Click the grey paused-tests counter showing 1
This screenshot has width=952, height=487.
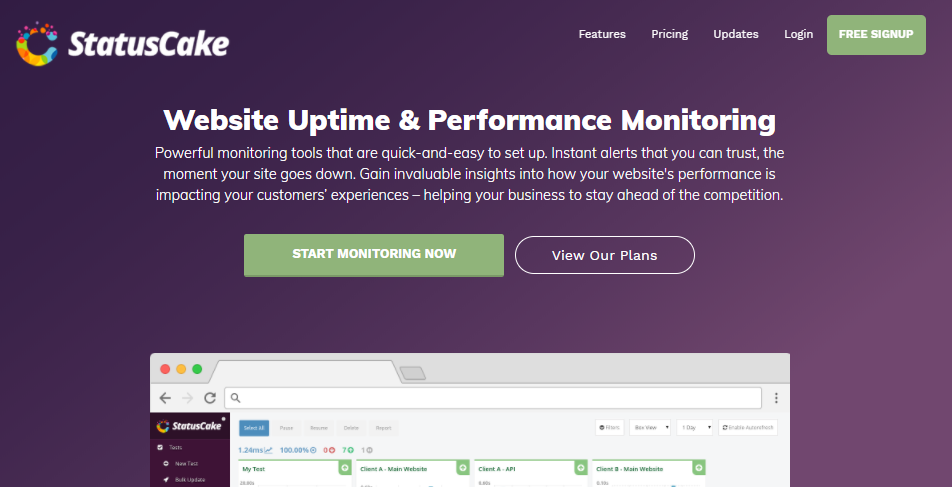tap(367, 451)
